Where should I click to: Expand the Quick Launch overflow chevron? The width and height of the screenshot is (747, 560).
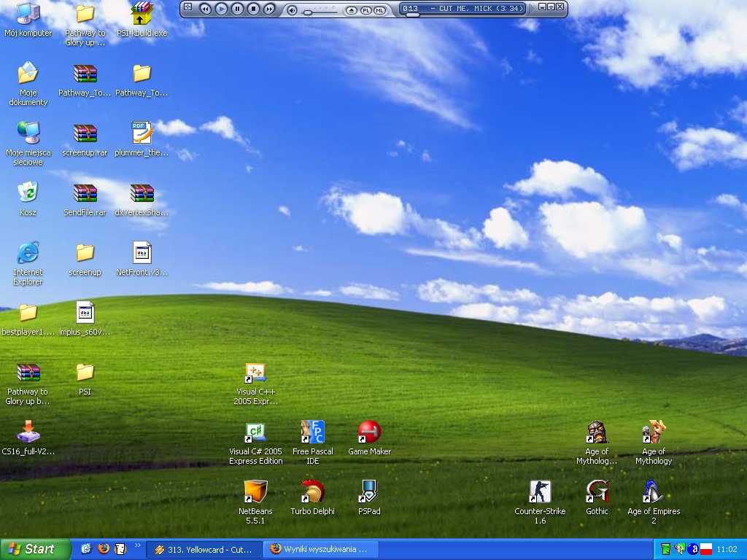pos(138,545)
